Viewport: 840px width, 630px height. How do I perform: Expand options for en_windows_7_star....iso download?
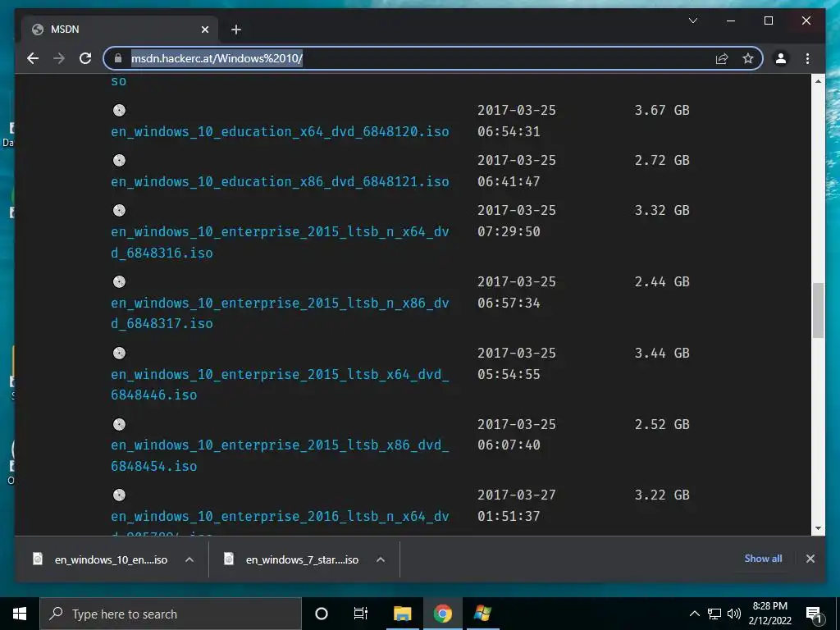(381, 559)
